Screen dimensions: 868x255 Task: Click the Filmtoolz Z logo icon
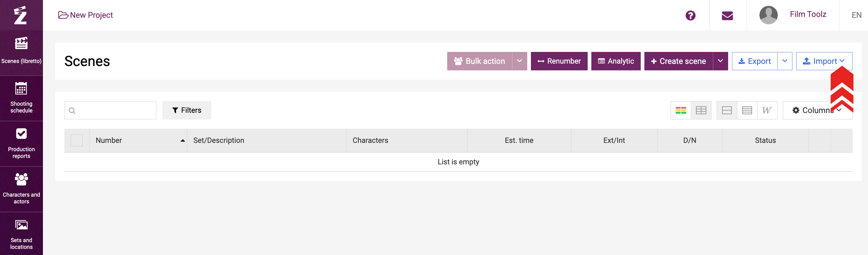[21, 15]
